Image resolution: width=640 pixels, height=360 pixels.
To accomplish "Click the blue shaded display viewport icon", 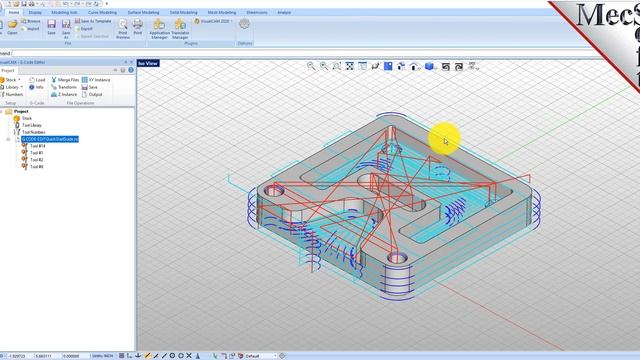I will coord(388,66).
